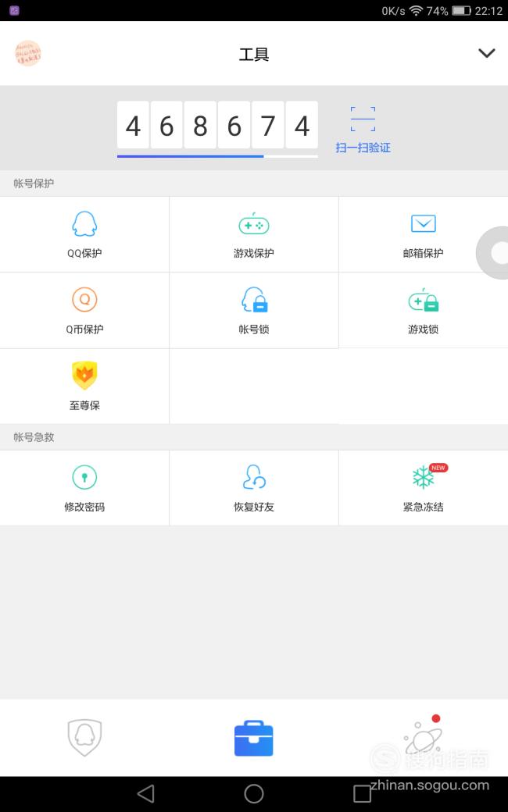This screenshot has width=508, height=812.
Task: Tap the scan QR frame icon
Action: [363, 119]
